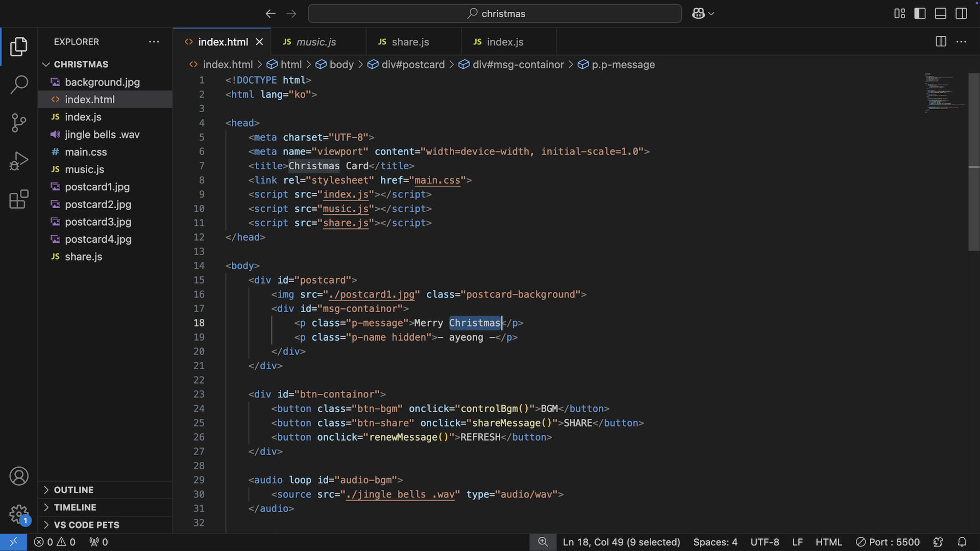The width and height of the screenshot is (980, 551).
Task: Toggle the secondary side bar
Action: pos(961,14)
